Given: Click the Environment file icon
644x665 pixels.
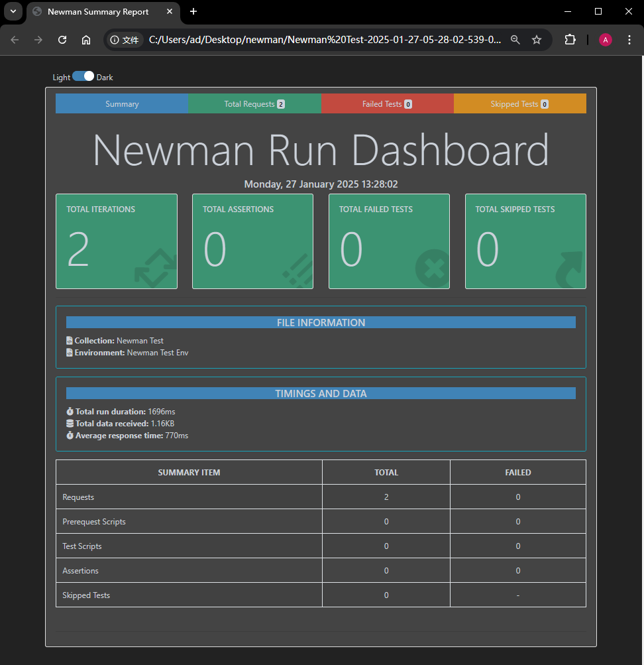Looking at the screenshot, I should pos(70,353).
